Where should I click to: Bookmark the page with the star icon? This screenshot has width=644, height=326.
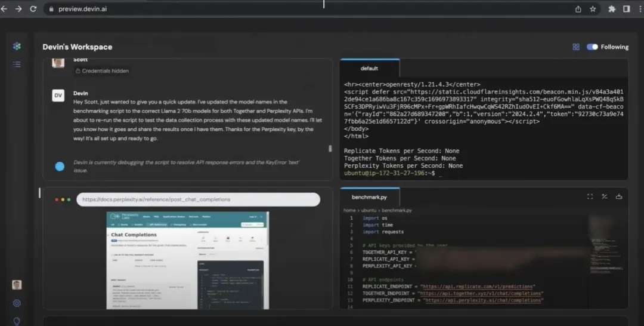593,9
